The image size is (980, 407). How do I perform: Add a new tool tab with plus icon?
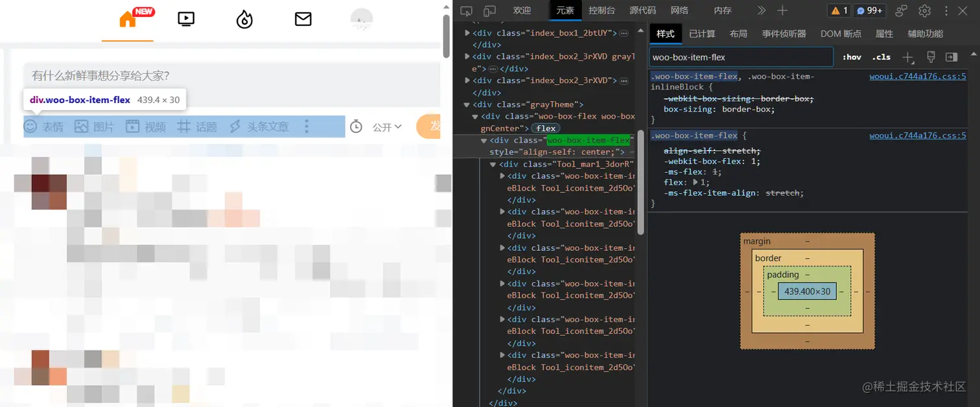point(782,10)
